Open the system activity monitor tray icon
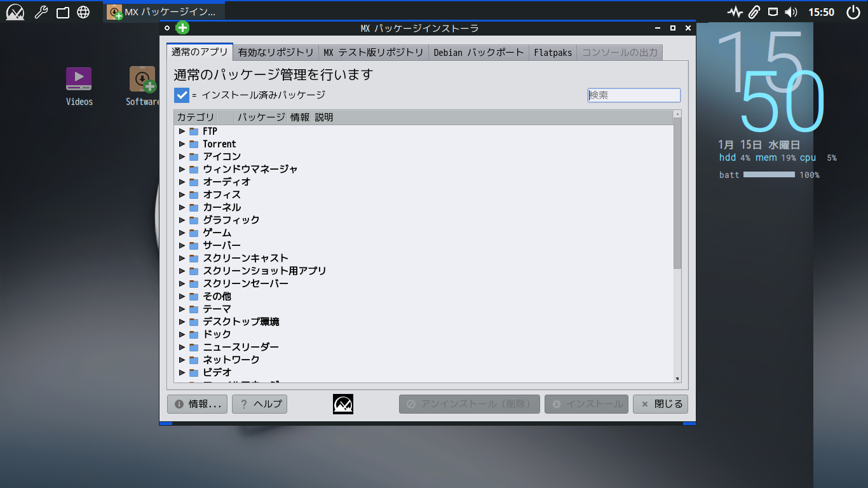This screenshot has height=488, width=868. [735, 12]
